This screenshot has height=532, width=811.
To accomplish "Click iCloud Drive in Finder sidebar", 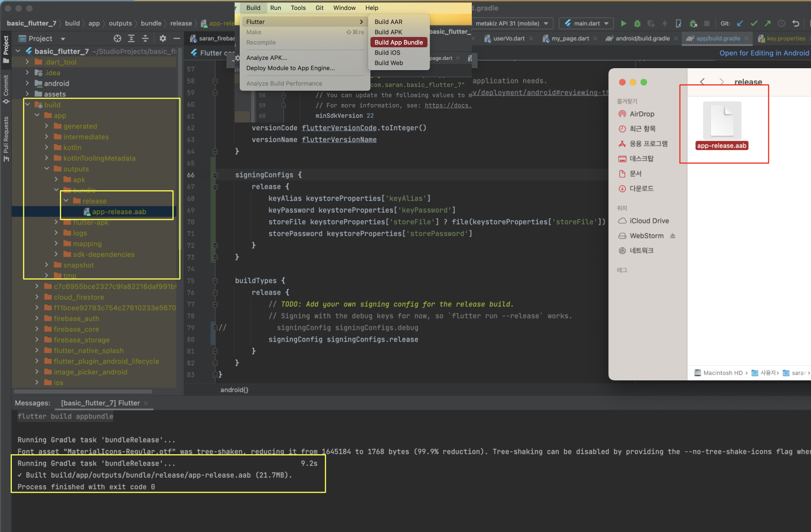I will [x=649, y=221].
